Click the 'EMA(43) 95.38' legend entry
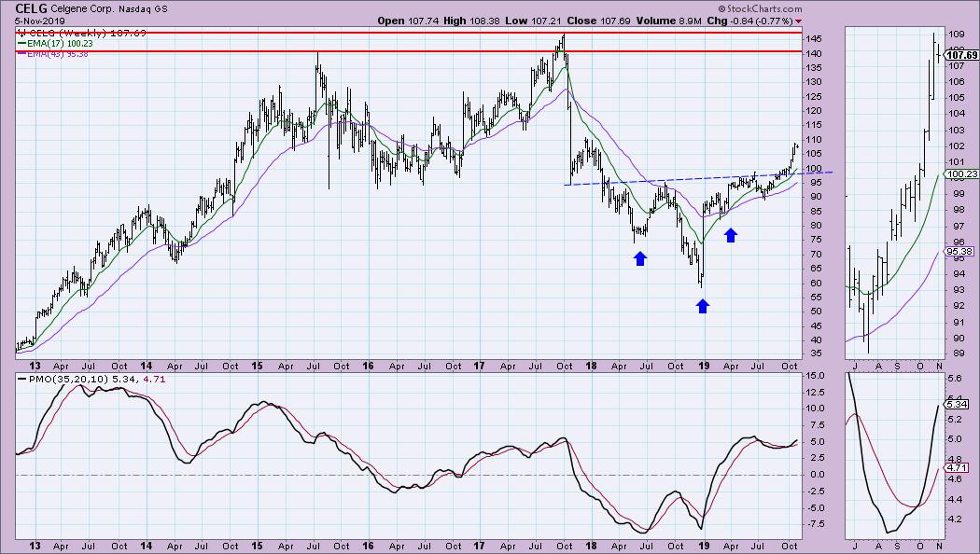The width and height of the screenshot is (980, 554). (58, 54)
